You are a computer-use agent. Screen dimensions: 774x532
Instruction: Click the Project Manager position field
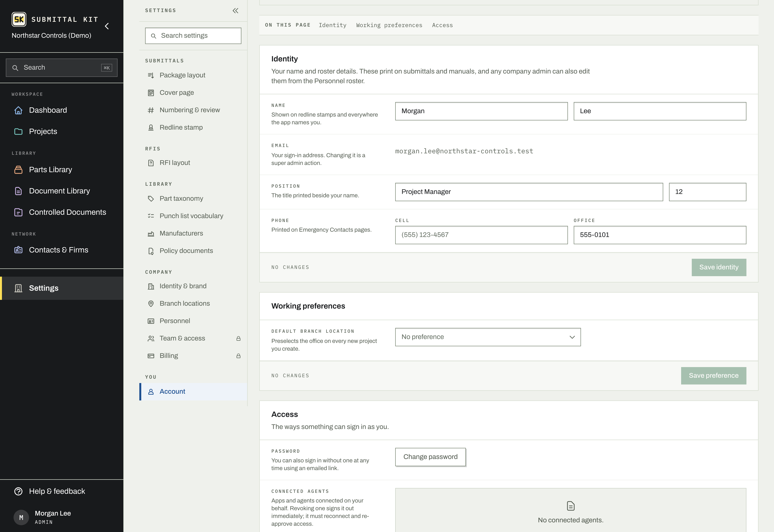[529, 192]
